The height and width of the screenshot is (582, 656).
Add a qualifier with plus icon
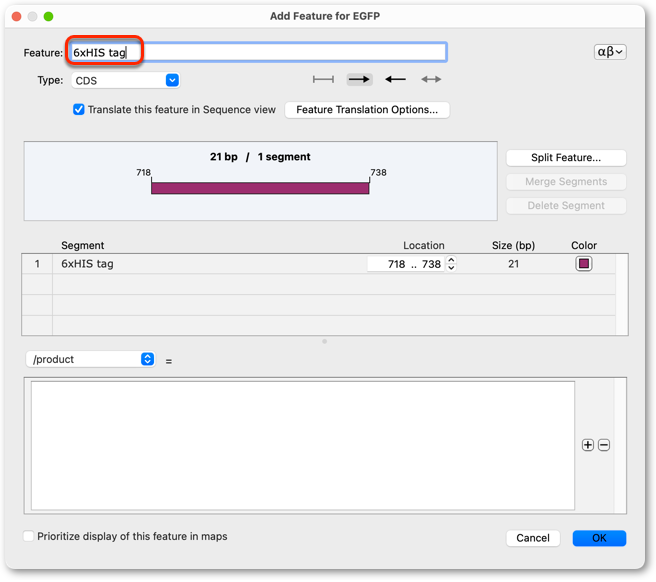(587, 445)
